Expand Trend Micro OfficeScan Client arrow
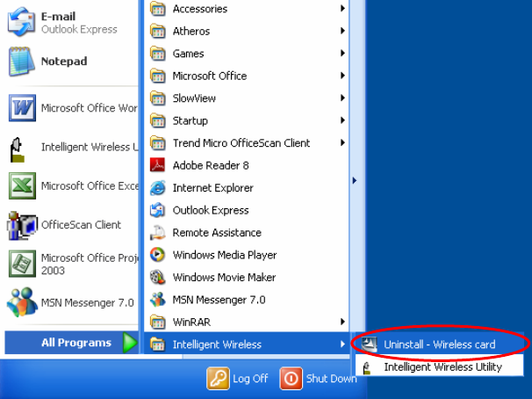This screenshot has width=532, height=399. 342,142
